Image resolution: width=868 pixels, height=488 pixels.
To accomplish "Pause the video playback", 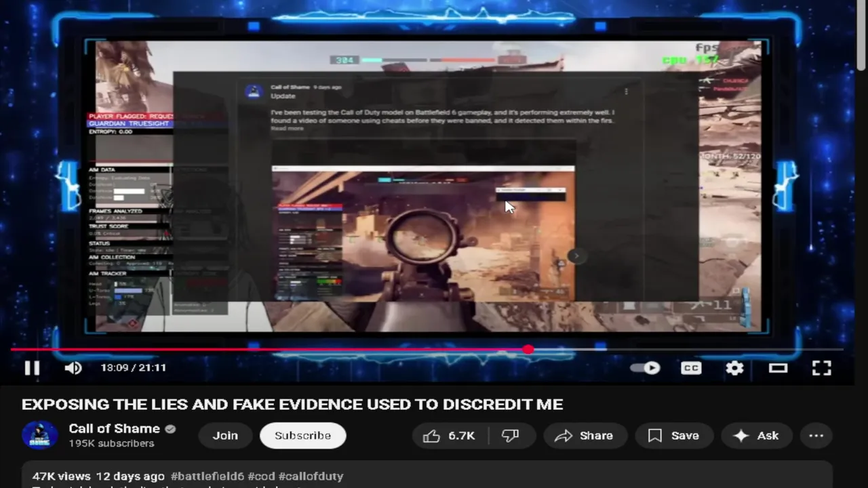I will pyautogui.click(x=32, y=368).
